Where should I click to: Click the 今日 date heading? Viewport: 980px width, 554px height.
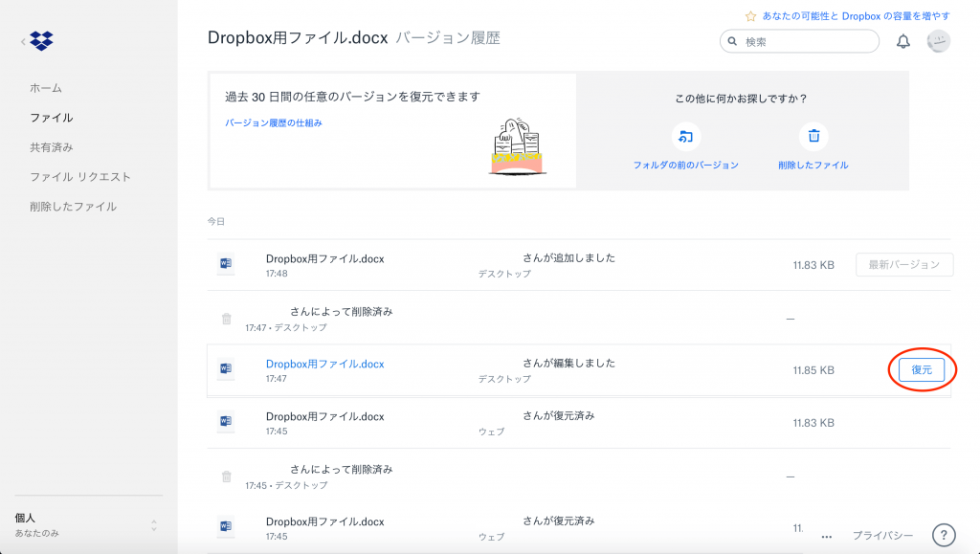[x=216, y=222]
